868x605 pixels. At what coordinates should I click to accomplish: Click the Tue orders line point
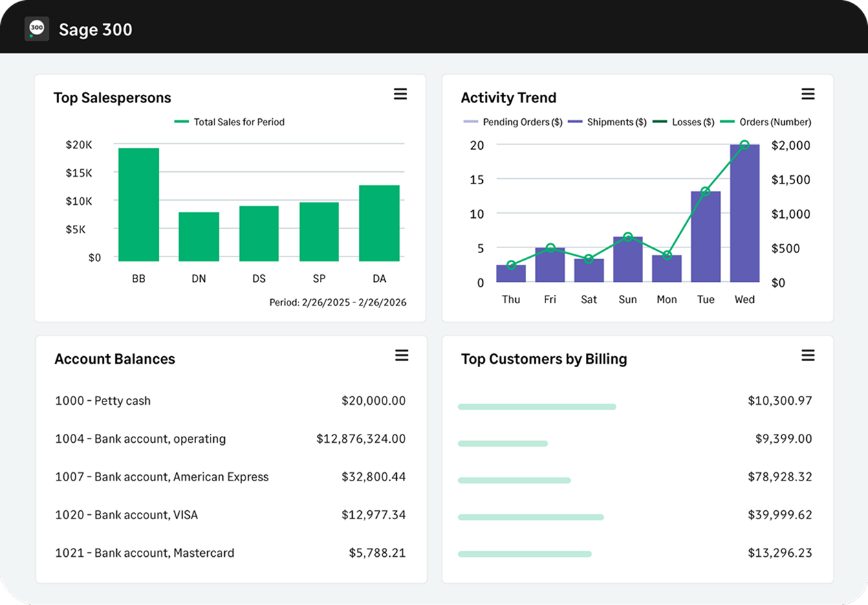706,191
